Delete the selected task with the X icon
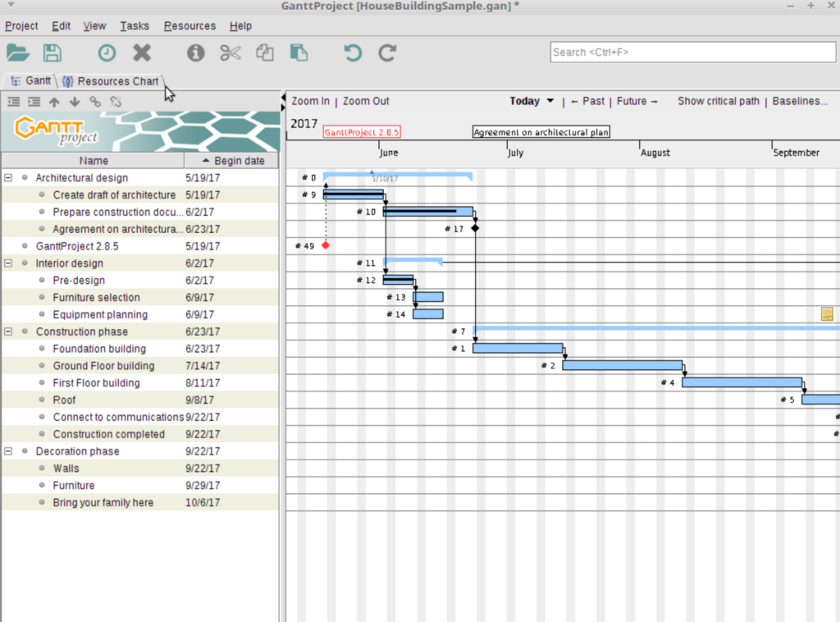Image resolution: width=840 pixels, height=622 pixels. click(x=142, y=53)
